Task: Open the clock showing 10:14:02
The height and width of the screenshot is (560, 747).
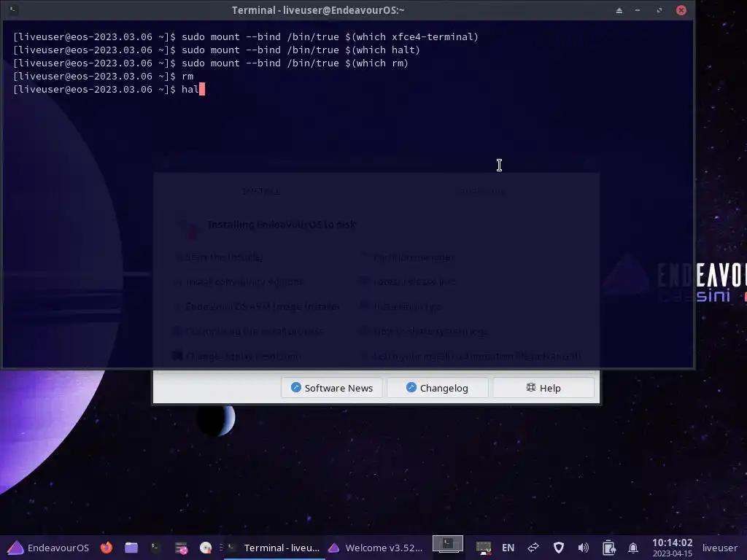Action: [672, 548]
